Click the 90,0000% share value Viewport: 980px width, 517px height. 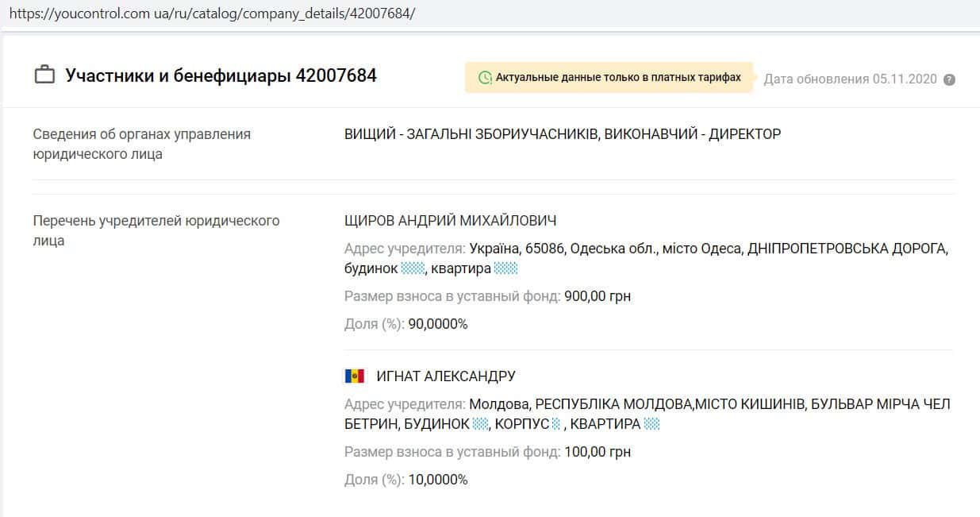pyautogui.click(x=438, y=324)
